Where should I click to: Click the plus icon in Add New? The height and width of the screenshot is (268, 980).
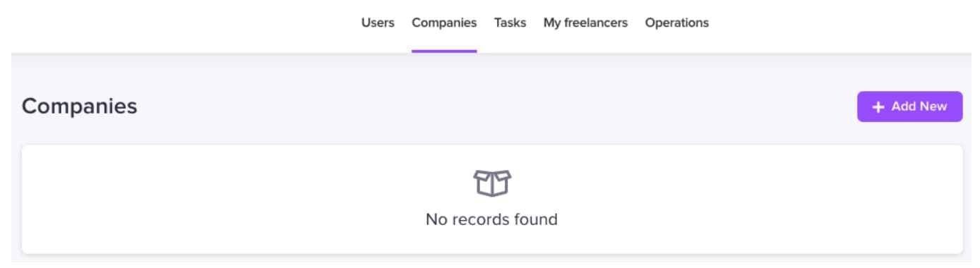[878, 107]
